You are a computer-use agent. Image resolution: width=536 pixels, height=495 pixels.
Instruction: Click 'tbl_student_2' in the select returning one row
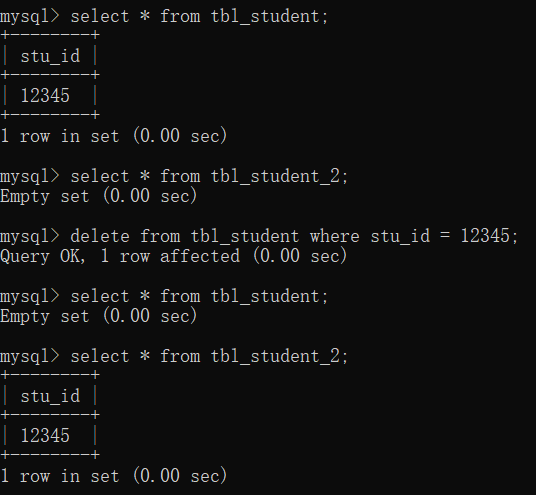(x=275, y=356)
